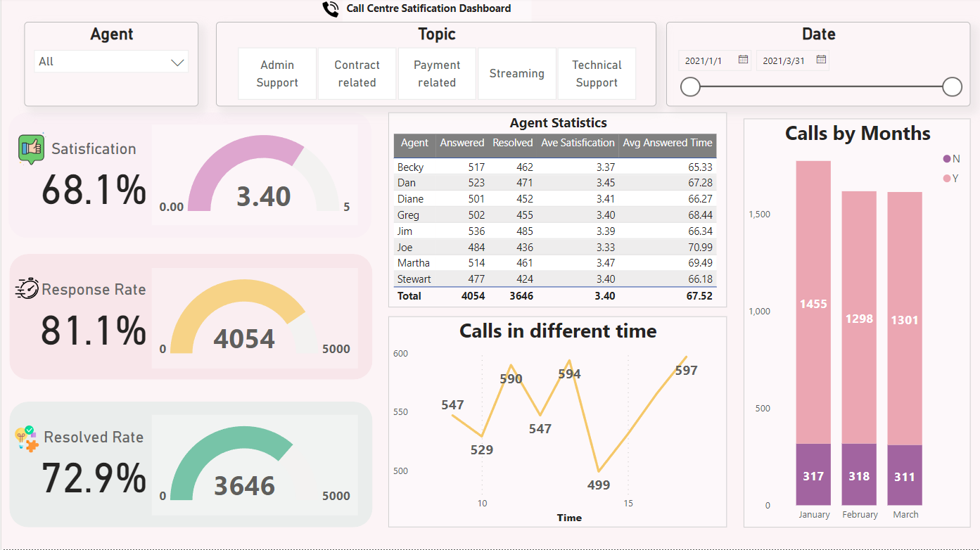
Task: Click January's purple bar segment labeled 317
Action: pyautogui.click(x=813, y=474)
